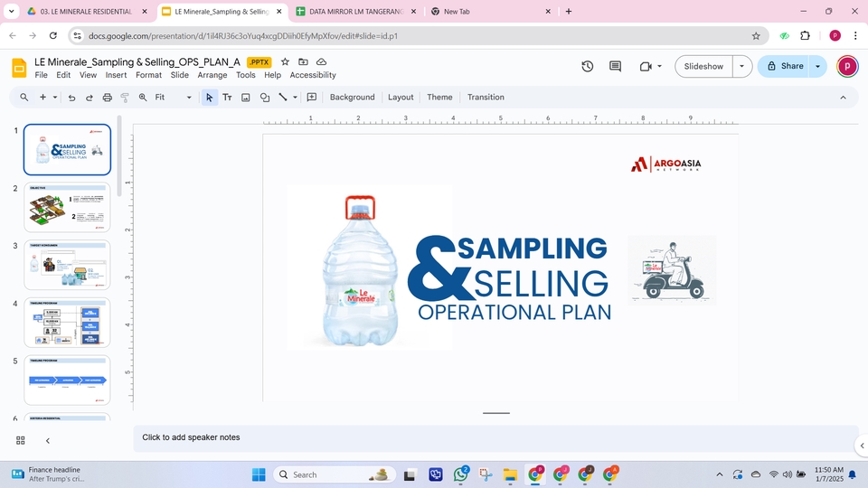Screen dimensions: 868x488
Task: Open the Theme panel
Action: 439,98
